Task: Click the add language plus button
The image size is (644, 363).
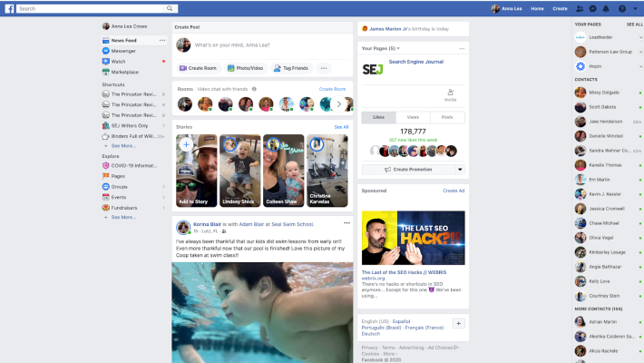Action: coord(458,323)
